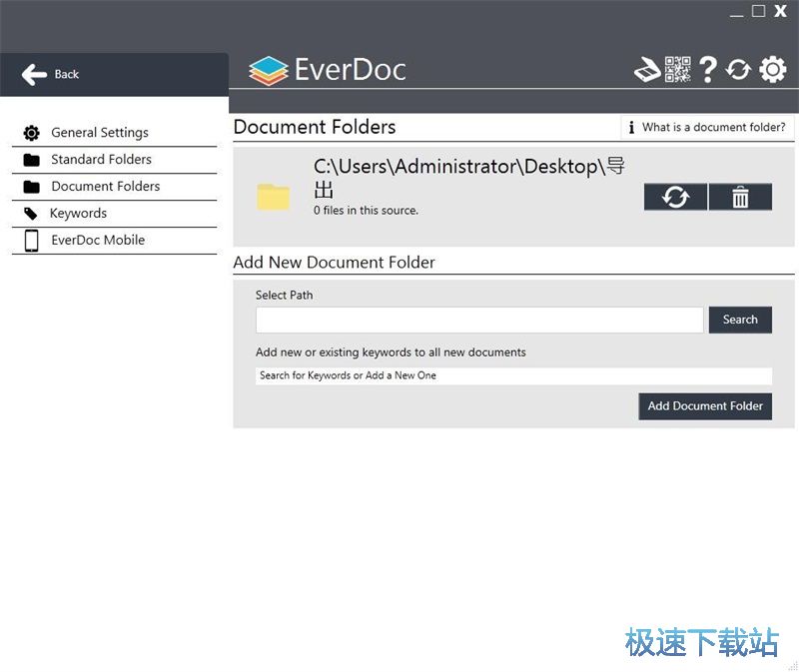Screen dimensions: 799x672
Task: Select Document Folders in the sidebar
Action: pyautogui.click(x=114, y=187)
